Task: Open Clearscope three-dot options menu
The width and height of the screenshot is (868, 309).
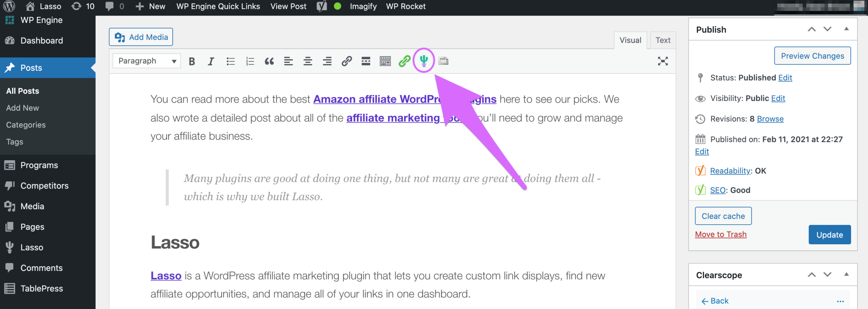Action: (840, 301)
